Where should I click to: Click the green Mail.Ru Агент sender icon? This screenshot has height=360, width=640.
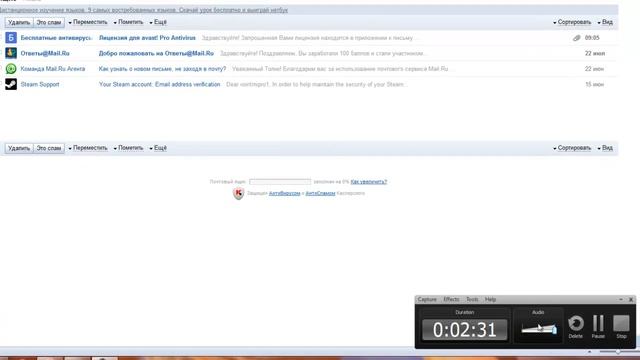click(11, 69)
